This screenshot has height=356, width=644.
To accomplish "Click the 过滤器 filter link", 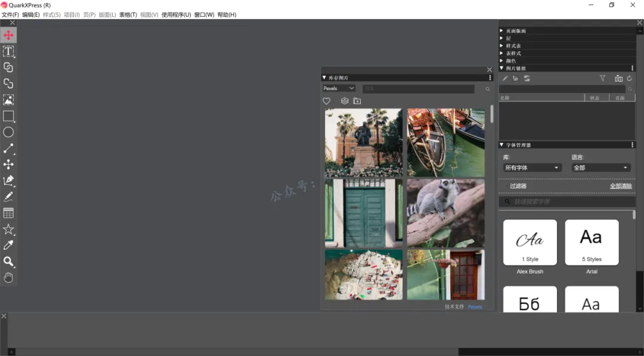I will [518, 186].
